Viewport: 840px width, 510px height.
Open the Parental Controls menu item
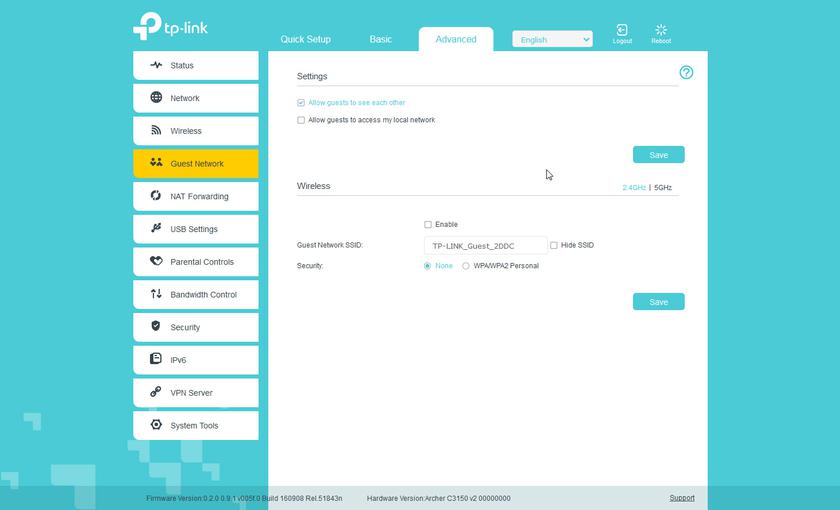tap(196, 261)
